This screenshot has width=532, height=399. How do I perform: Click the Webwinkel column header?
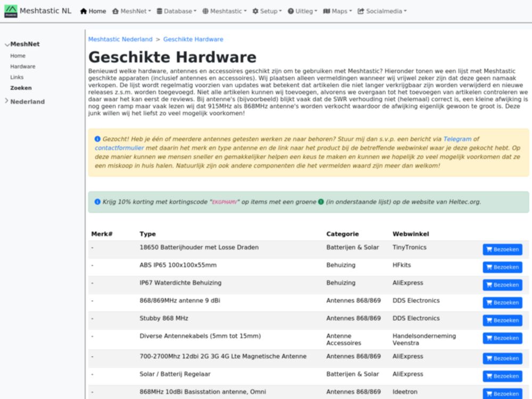click(x=411, y=234)
